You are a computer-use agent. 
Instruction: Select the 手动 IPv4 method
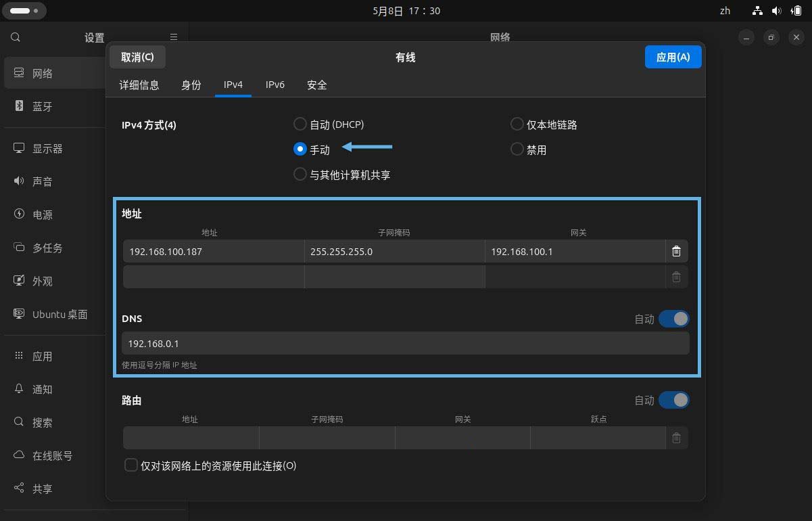(x=300, y=149)
